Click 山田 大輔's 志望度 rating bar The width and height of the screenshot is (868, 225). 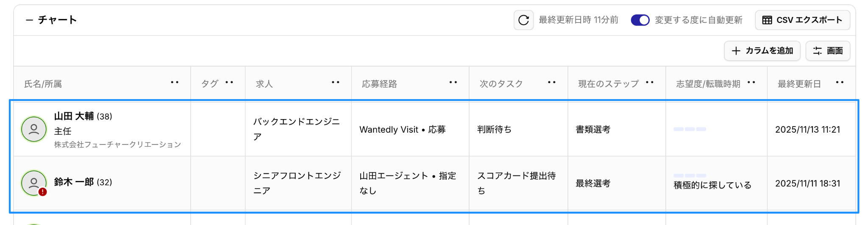690,129
